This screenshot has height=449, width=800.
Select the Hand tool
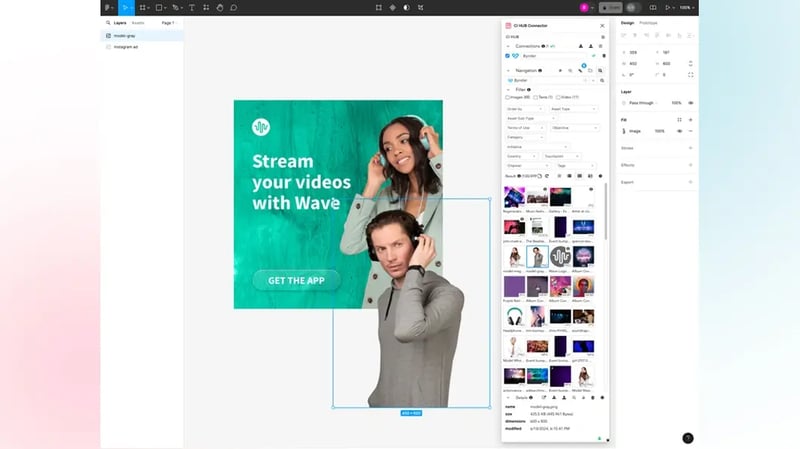[220, 8]
